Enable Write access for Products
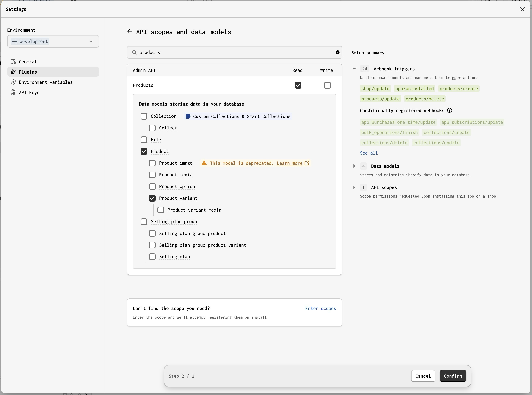Viewport: 532px width, 395px height. [327, 85]
